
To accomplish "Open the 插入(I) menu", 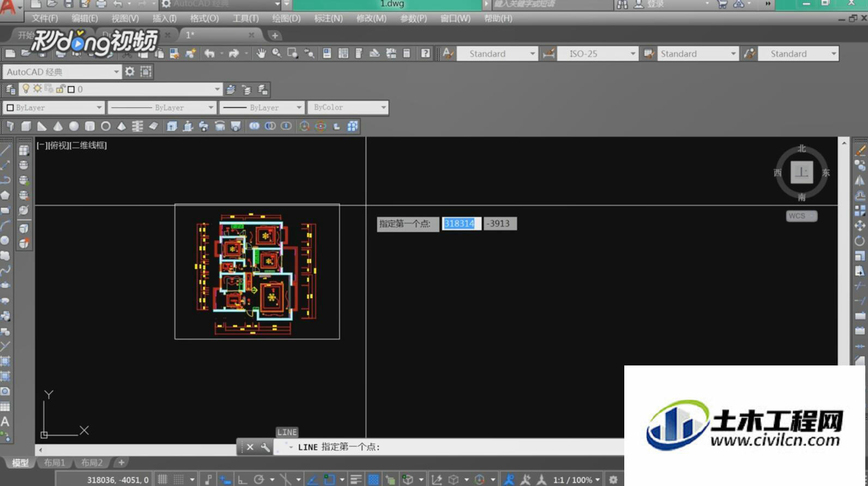I will [164, 18].
